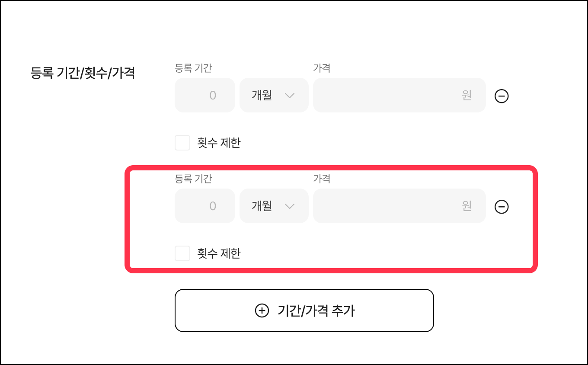Enable 횟수 제한 checkbox in the first row

point(182,143)
